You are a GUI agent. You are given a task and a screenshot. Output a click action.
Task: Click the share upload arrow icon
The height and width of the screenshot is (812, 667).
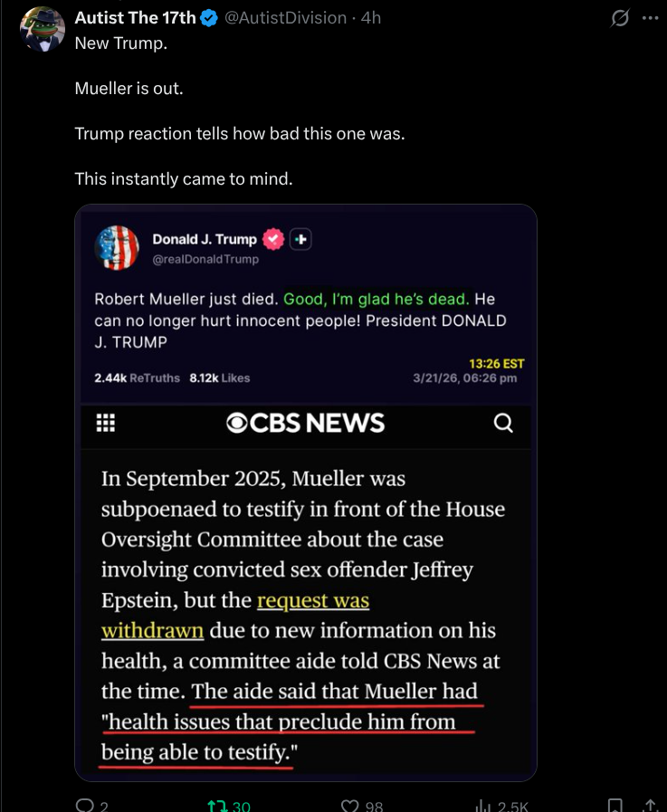click(x=649, y=805)
